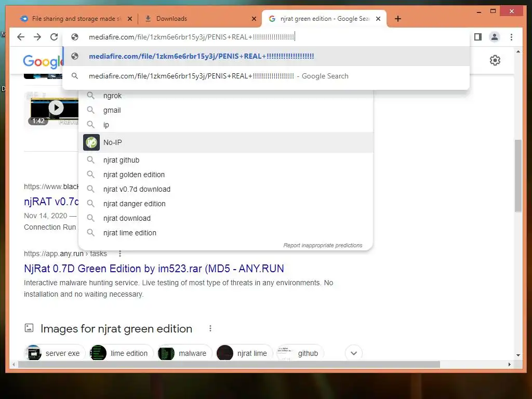This screenshot has height=399, width=532.
Task: Open Chrome three-dot menu
Action: (511, 37)
